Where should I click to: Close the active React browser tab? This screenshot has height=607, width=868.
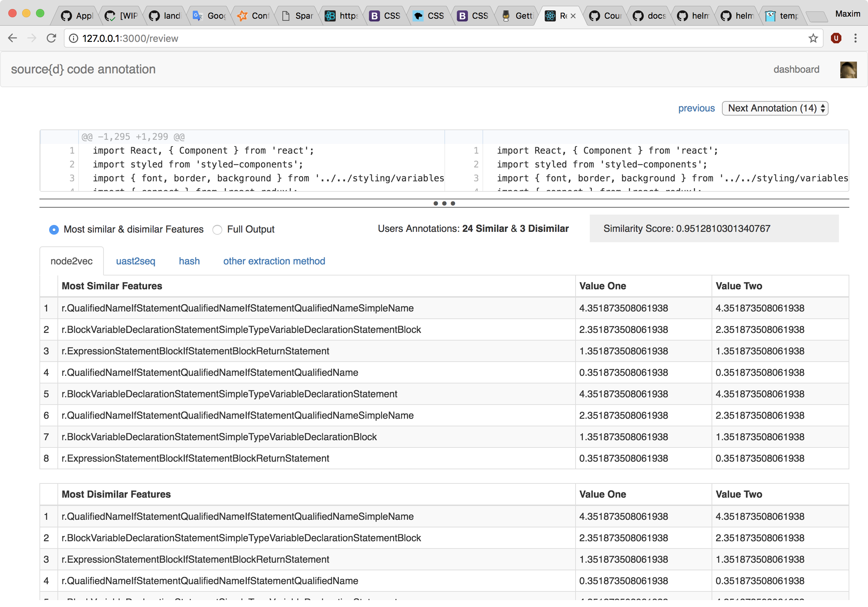click(x=573, y=16)
